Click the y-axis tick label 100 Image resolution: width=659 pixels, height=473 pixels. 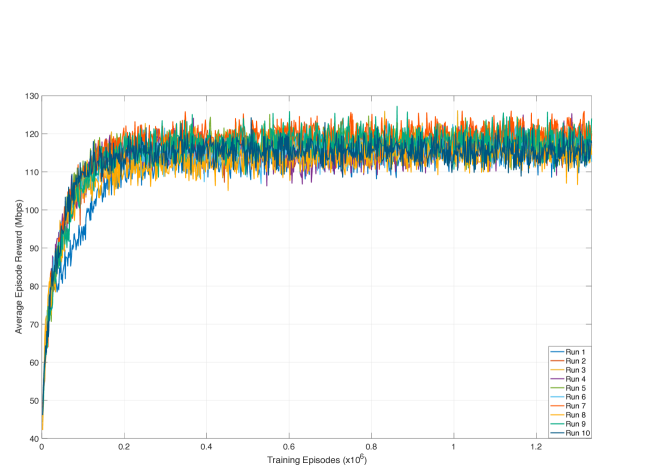[x=32, y=210]
